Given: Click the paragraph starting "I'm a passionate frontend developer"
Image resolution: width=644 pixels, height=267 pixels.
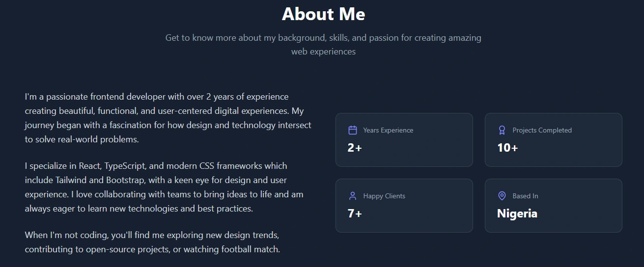Looking at the screenshot, I should [168, 118].
